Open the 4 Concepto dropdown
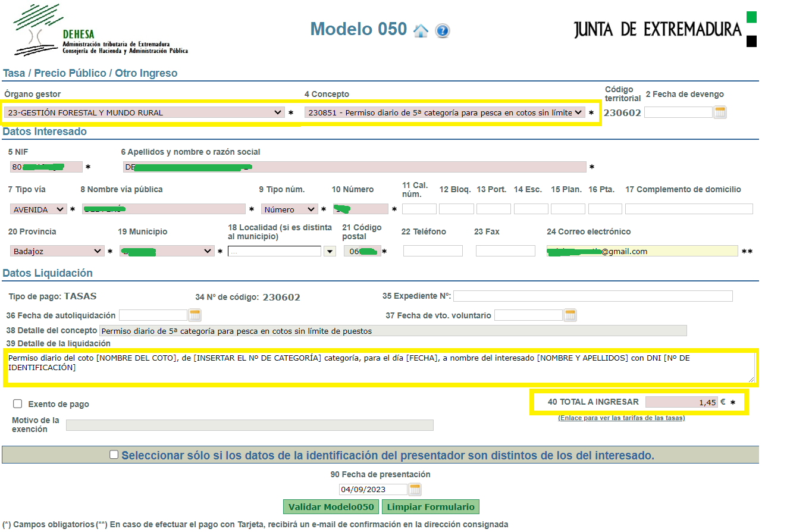Image resolution: width=812 pixels, height=532 pixels. (x=444, y=112)
